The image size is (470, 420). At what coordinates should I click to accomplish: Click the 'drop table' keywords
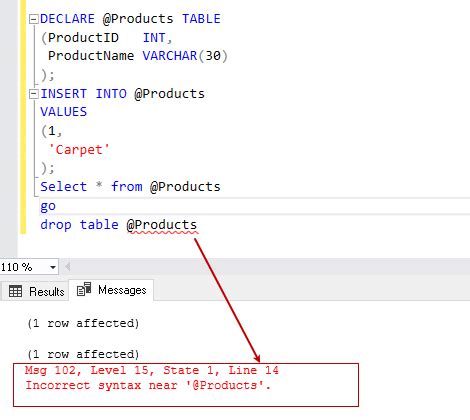pyautogui.click(x=79, y=225)
